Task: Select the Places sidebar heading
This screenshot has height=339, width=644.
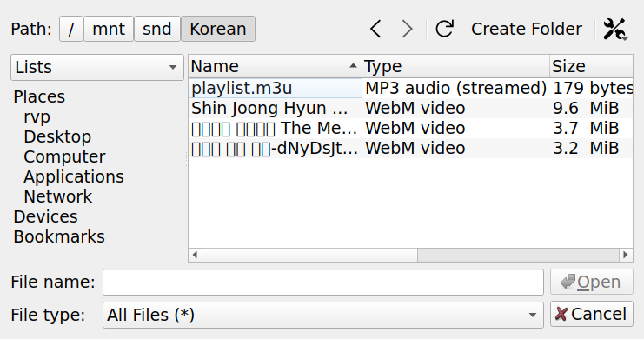Action: pos(39,96)
